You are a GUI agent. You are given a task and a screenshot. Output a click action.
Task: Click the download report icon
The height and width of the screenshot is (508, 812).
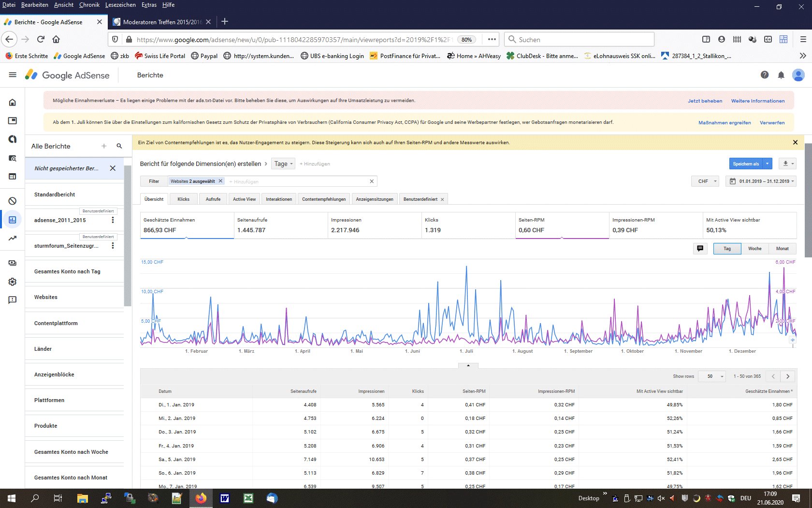786,164
